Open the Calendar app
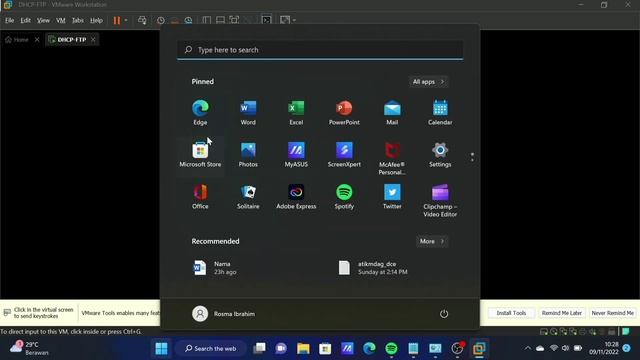This screenshot has height=360, width=640. point(440,113)
